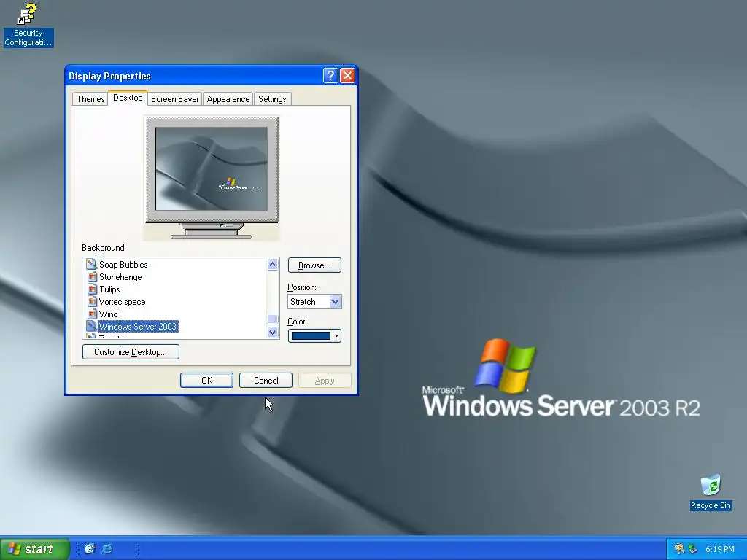Click the Show Desktop Quick Launch icon
The image size is (747, 560).
[x=90, y=549]
